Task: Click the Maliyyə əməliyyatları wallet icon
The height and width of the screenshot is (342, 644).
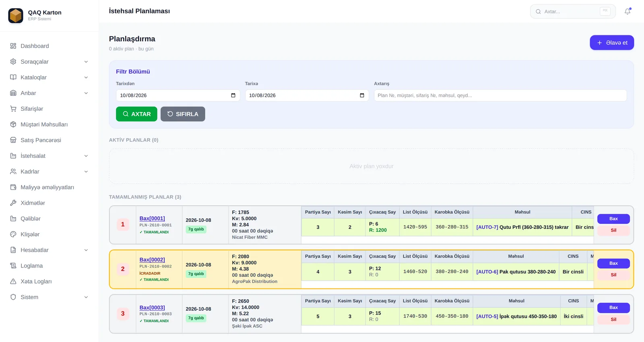Action: [x=13, y=187]
